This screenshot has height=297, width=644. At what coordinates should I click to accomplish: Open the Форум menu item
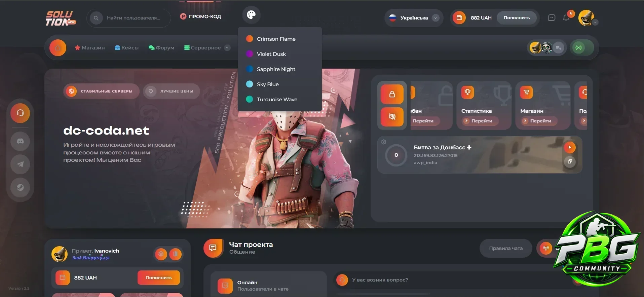(161, 48)
